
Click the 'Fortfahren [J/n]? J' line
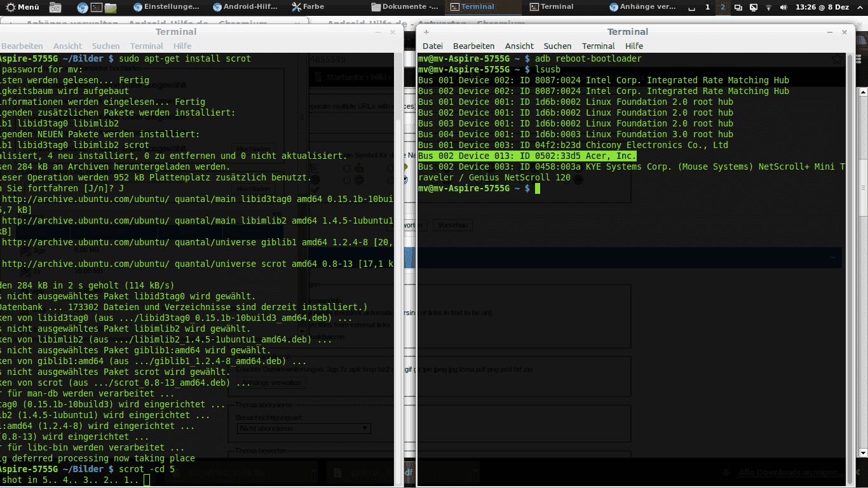tap(62, 188)
